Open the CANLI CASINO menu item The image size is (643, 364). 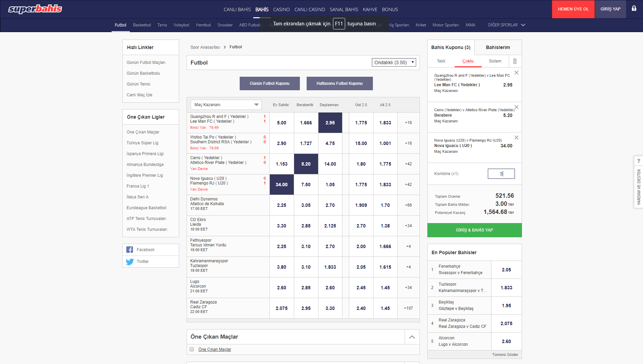(309, 9)
